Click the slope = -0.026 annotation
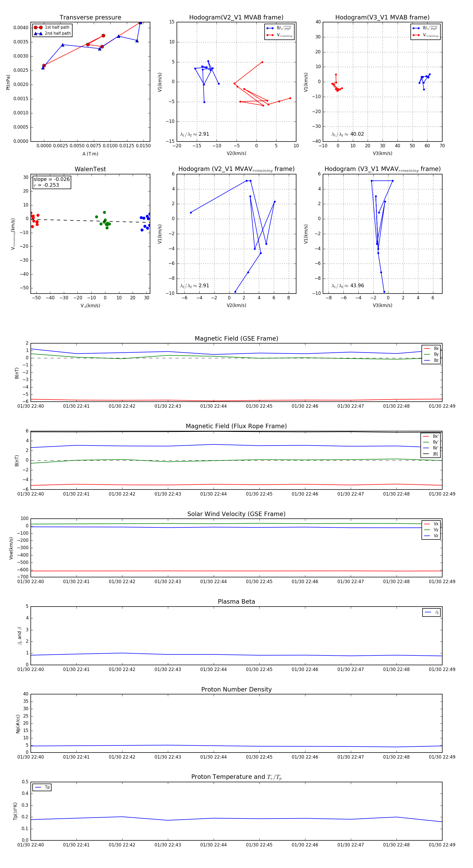This screenshot has height=868, width=473. (52, 179)
